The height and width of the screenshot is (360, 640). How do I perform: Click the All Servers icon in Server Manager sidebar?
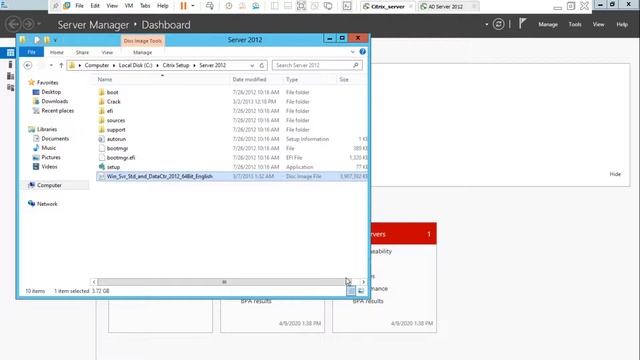[10, 76]
